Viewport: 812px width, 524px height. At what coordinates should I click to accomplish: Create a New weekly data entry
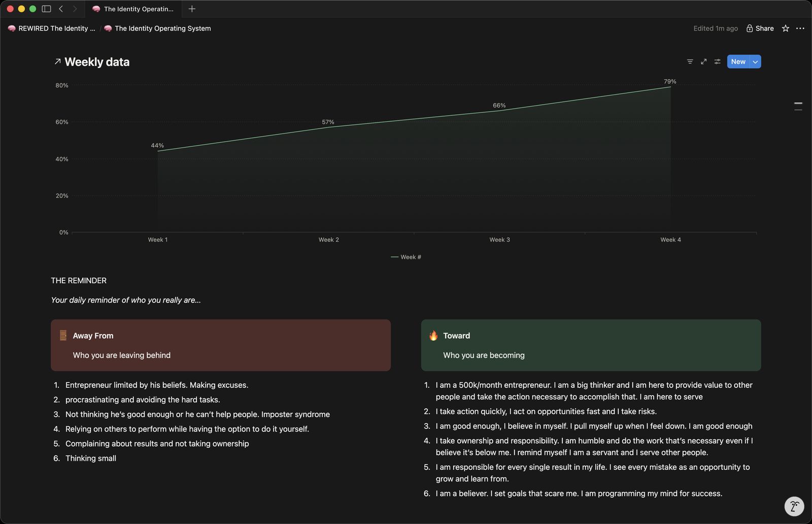click(738, 61)
